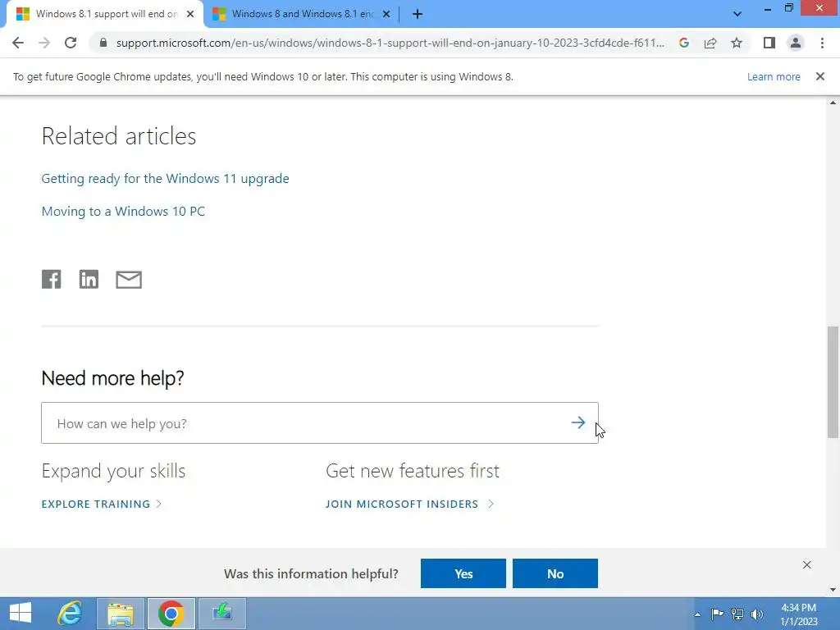Close the second Windows 8 tab
The width and height of the screenshot is (840, 630).
tap(386, 14)
